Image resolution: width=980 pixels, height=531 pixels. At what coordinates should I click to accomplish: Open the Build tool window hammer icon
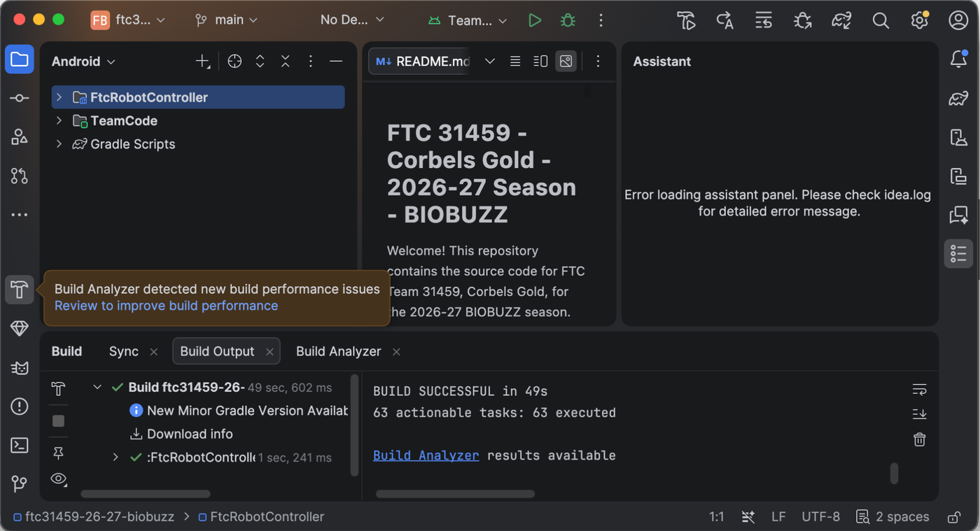[x=20, y=289]
